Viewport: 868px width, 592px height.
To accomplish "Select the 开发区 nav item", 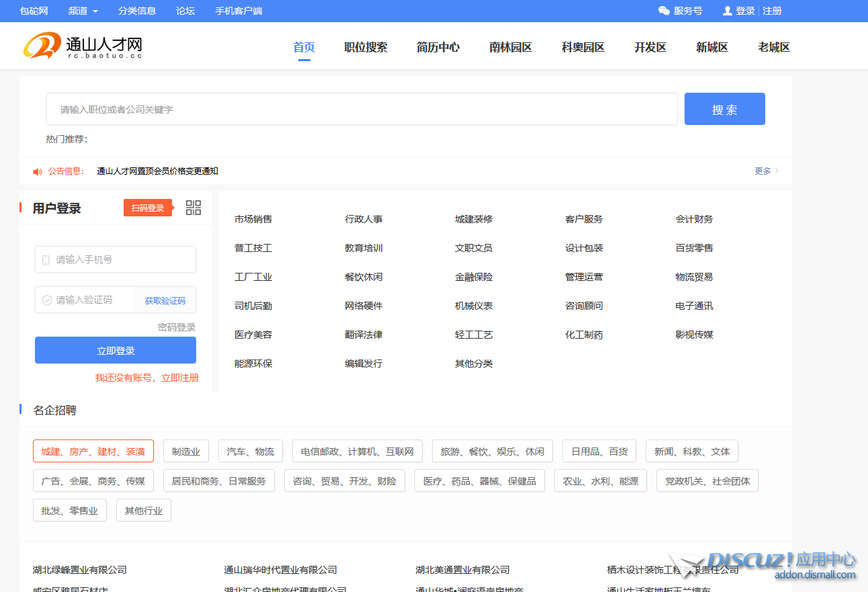I will (x=650, y=47).
